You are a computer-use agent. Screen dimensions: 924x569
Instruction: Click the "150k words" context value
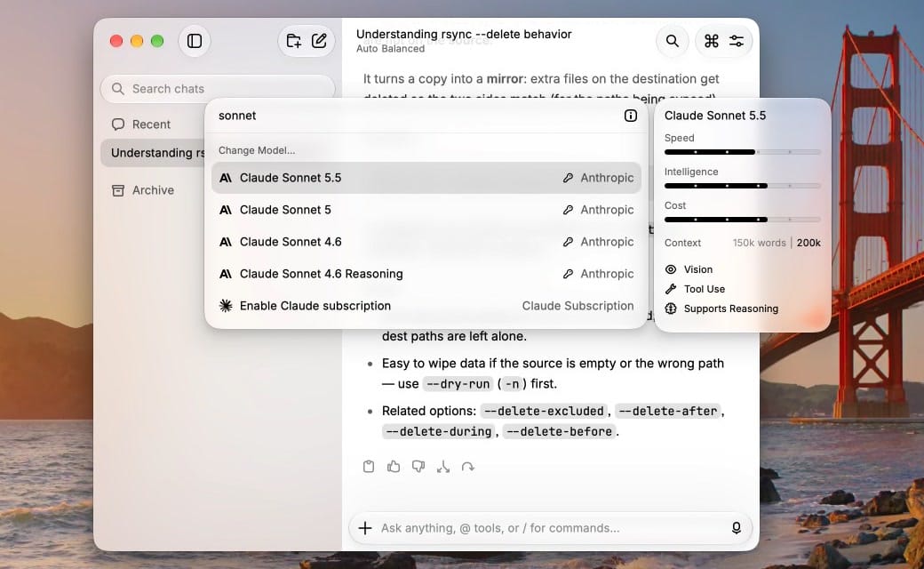tap(759, 243)
